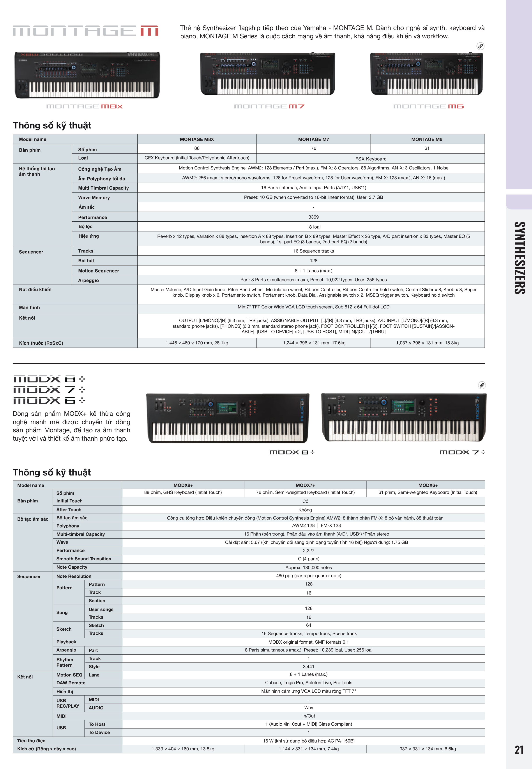Click the MONTAGE M7 keyboard image
Screen dimensions: 532x769
pos(267,74)
